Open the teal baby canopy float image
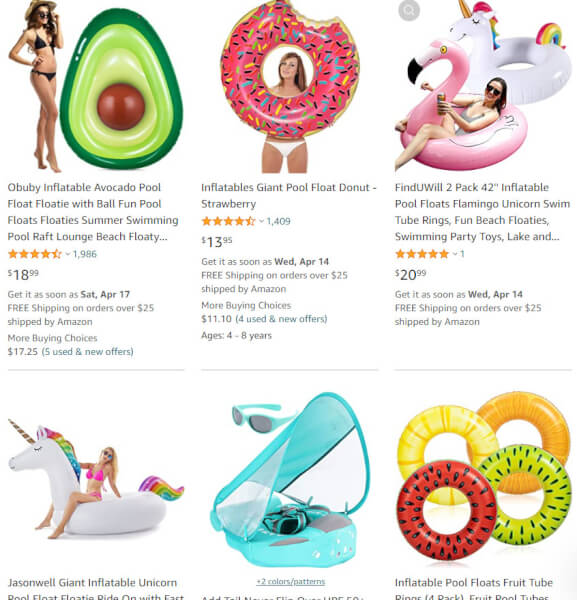Image resolution: width=577 pixels, height=600 pixels. [290, 479]
